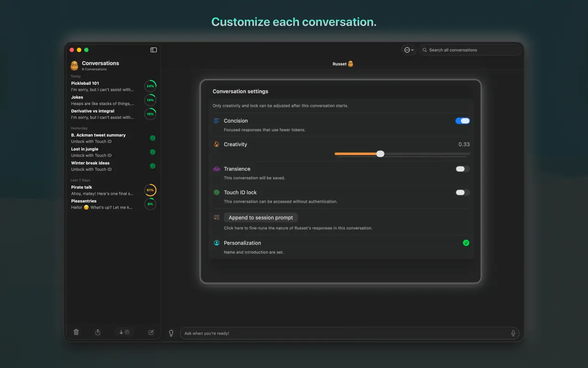Image resolution: width=588 pixels, height=368 pixels.
Task: Click the 8 Conversations count text
Action: click(x=94, y=70)
